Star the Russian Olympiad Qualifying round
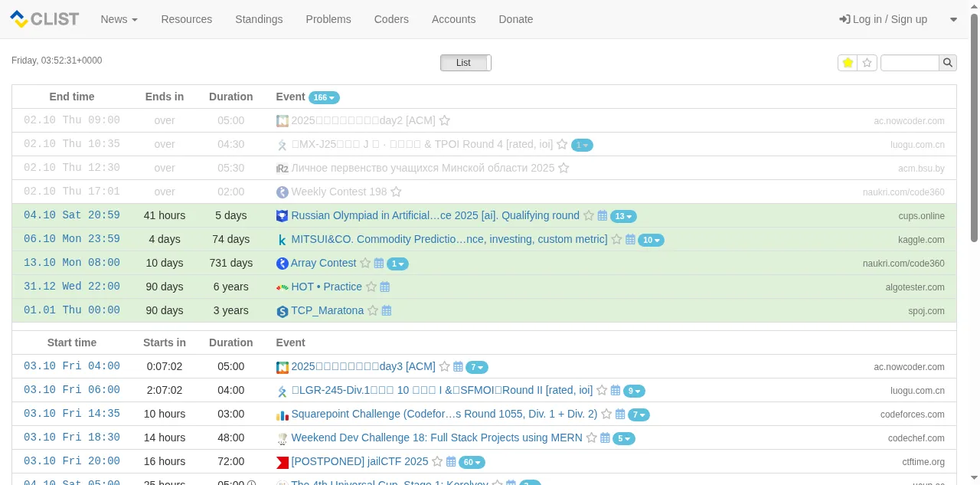 pos(589,216)
